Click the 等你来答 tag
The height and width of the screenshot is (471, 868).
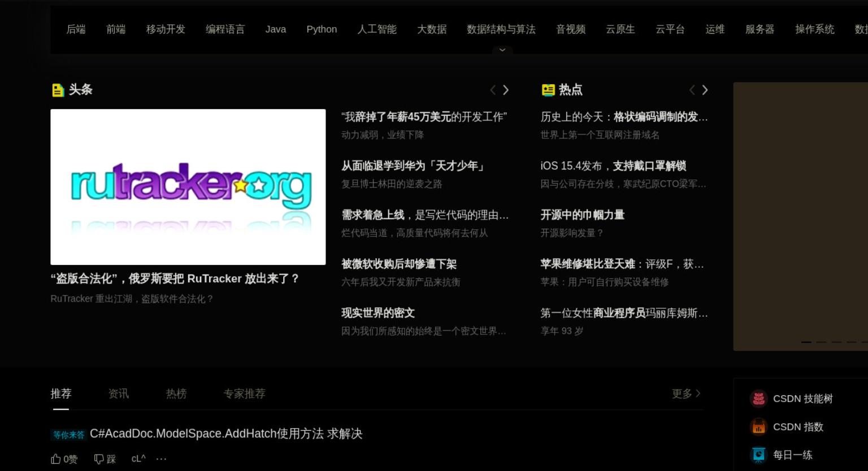[x=69, y=435]
